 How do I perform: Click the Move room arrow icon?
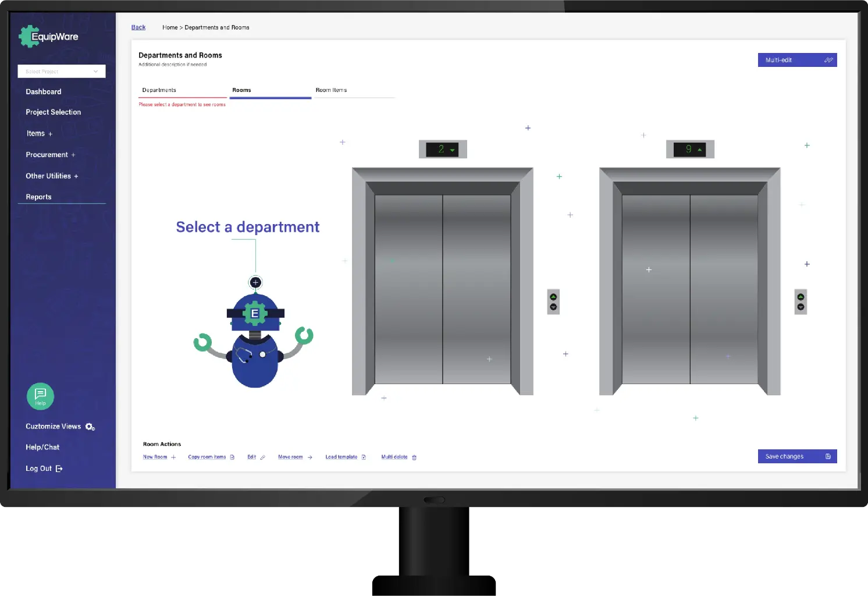tap(310, 457)
